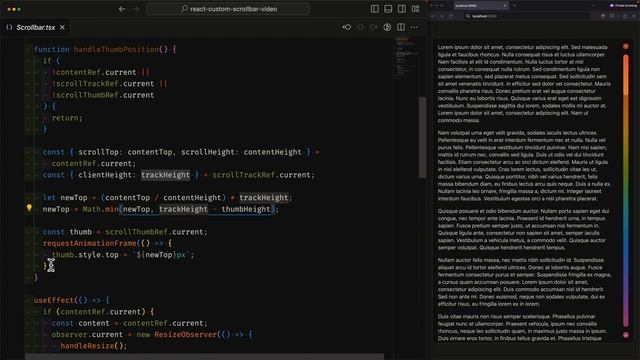The image size is (640, 360).
Task: Click requestAnimationFrame call
Action: (x=89, y=244)
